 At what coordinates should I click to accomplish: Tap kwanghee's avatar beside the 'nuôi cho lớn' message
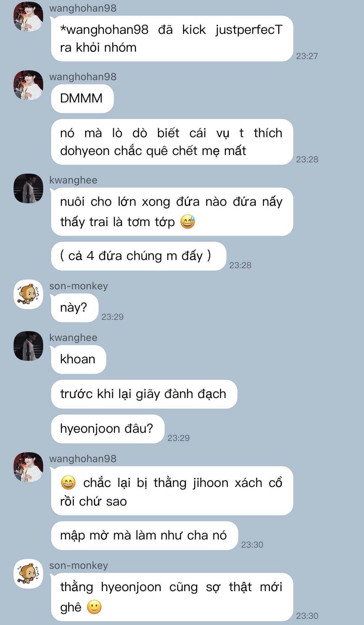pos(28,188)
